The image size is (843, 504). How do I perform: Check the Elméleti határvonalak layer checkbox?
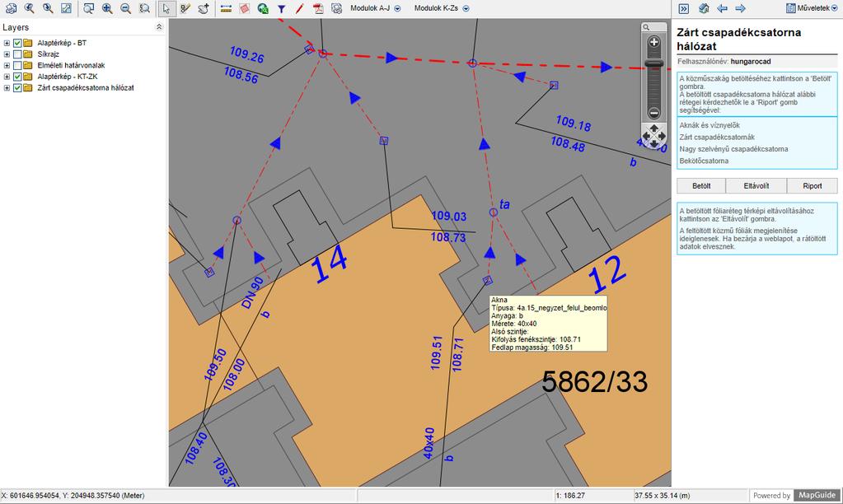17,66
